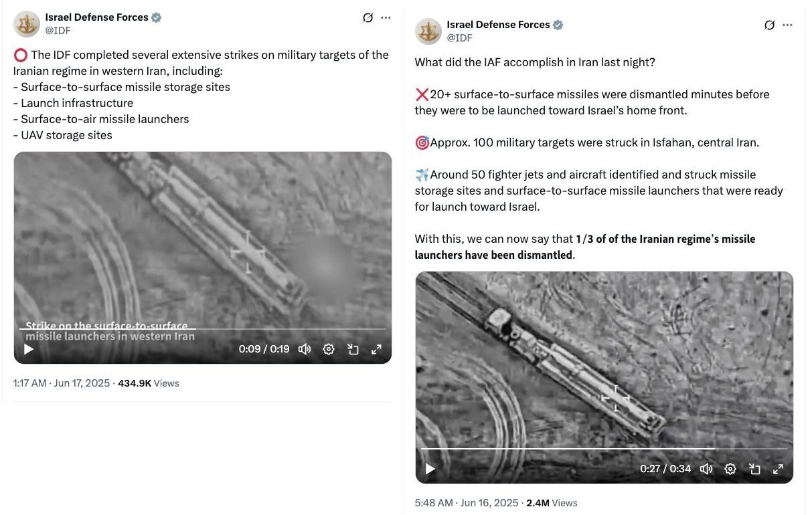Open Grok icon on right post
This screenshot has height=515, width=812.
769,25
